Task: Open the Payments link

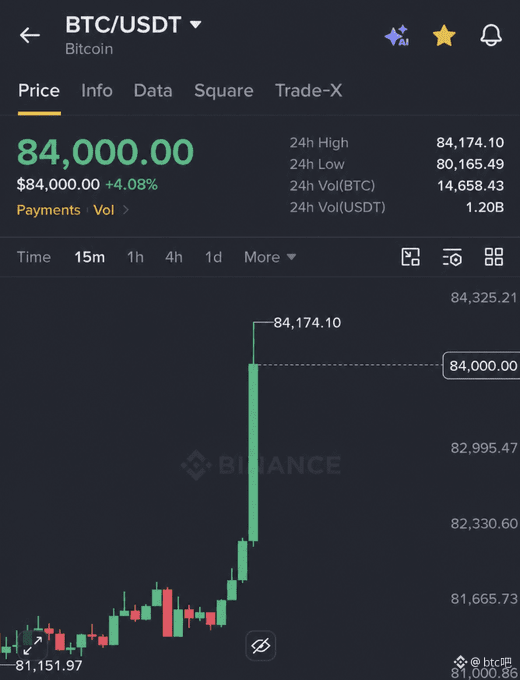Action: tap(48, 210)
